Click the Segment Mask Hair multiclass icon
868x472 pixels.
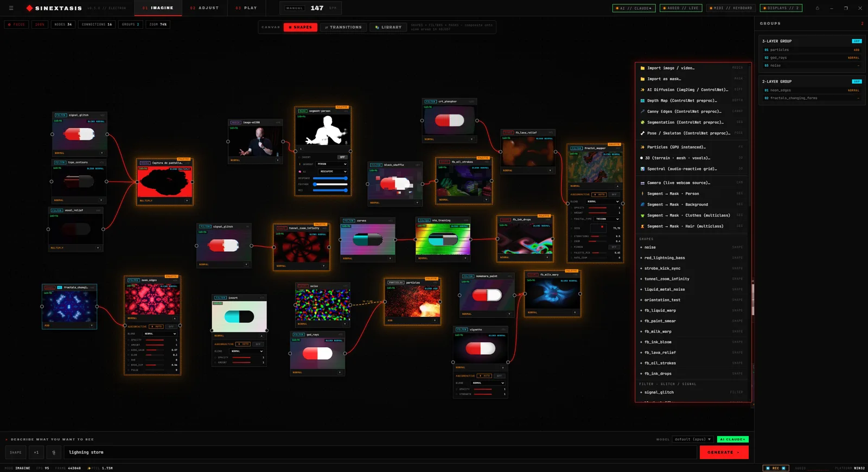[642, 226]
